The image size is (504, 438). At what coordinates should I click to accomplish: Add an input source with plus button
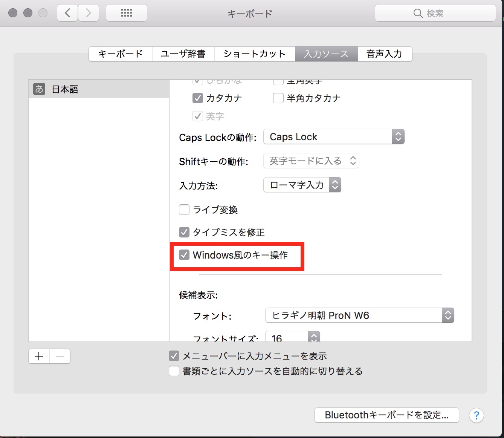(x=39, y=356)
